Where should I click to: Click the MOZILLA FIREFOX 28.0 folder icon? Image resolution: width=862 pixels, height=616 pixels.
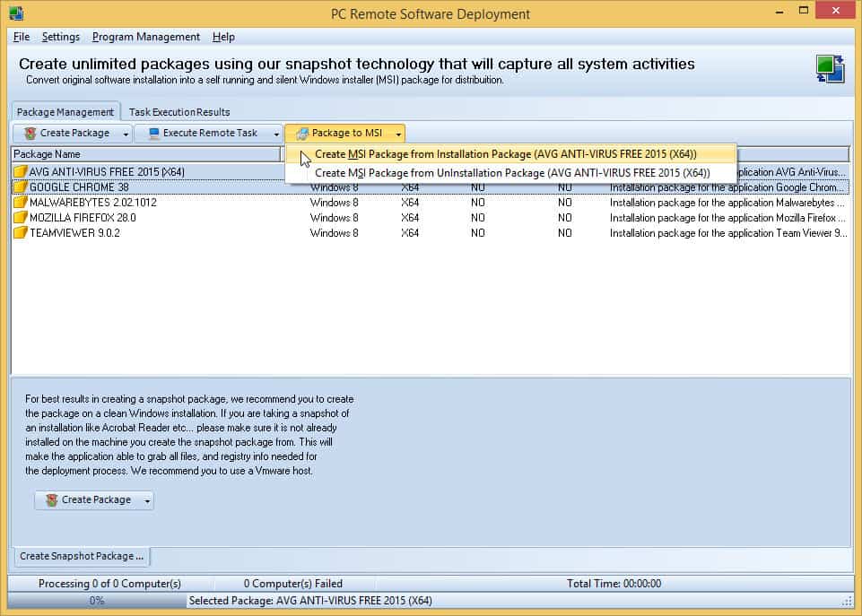coord(20,218)
